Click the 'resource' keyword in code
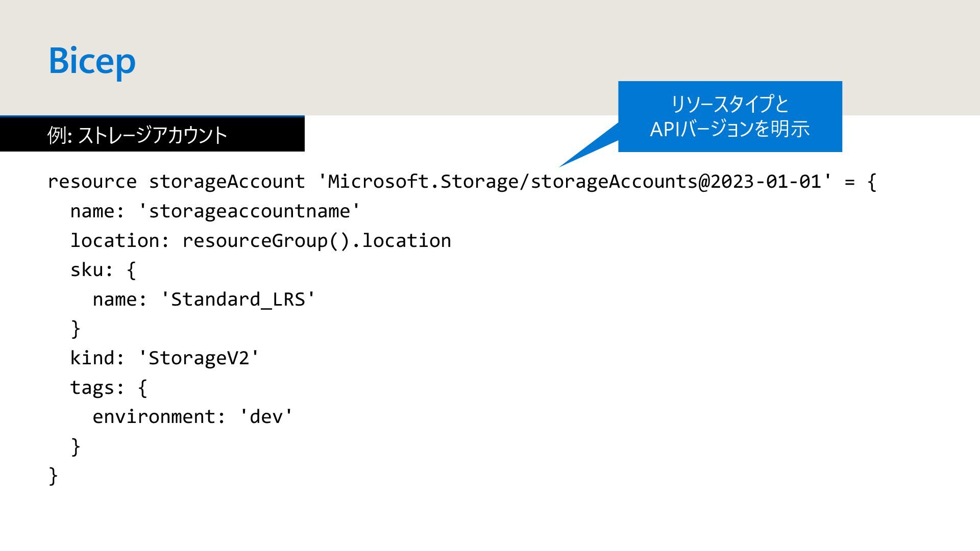980x551 pixels. (92, 182)
